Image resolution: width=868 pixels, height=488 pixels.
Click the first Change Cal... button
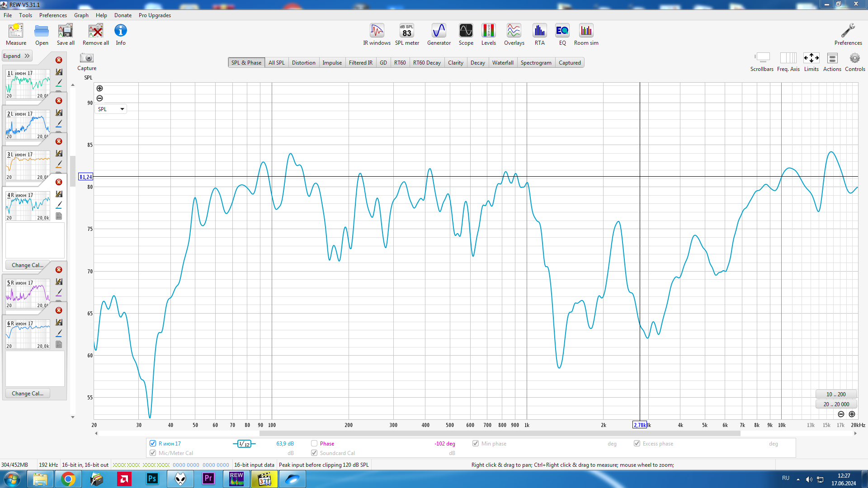coord(28,265)
